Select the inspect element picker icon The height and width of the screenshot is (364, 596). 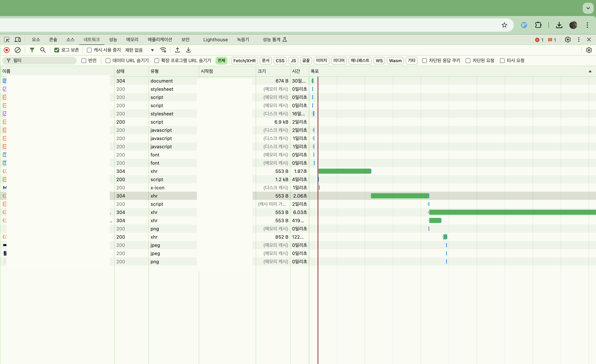[x=6, y=40]
